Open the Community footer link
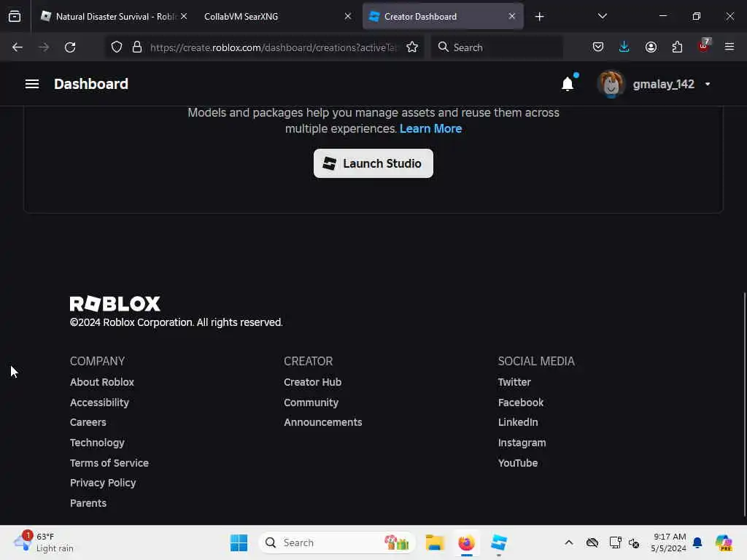747x560 pixels. pos(311,402)
